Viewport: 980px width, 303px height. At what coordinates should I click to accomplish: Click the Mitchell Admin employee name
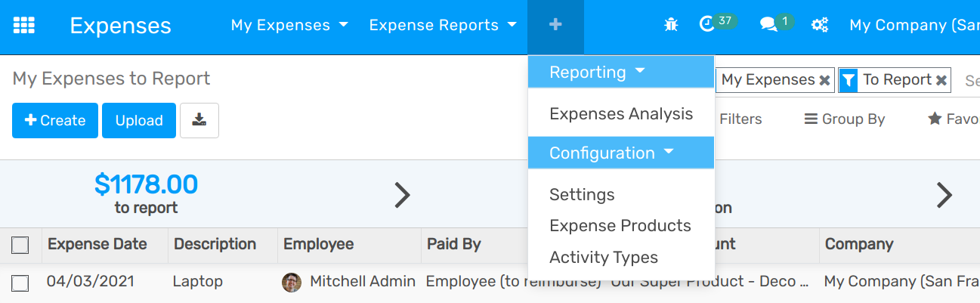point(363,282)
